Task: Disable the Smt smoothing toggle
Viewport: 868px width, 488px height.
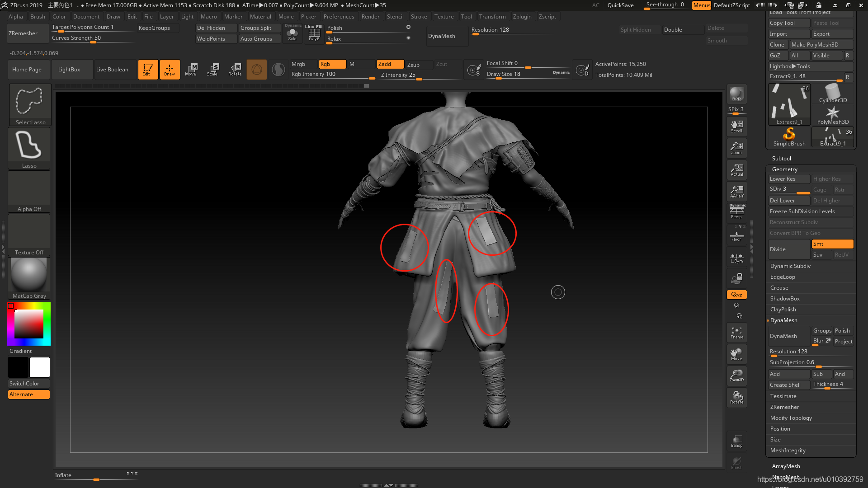Action: (x=832, y=244)
